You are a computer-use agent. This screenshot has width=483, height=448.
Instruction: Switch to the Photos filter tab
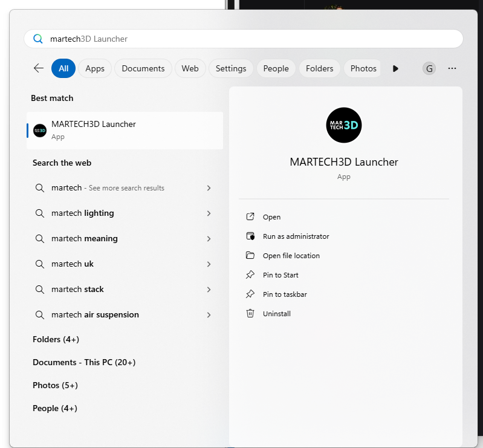(x=363, y=68)
